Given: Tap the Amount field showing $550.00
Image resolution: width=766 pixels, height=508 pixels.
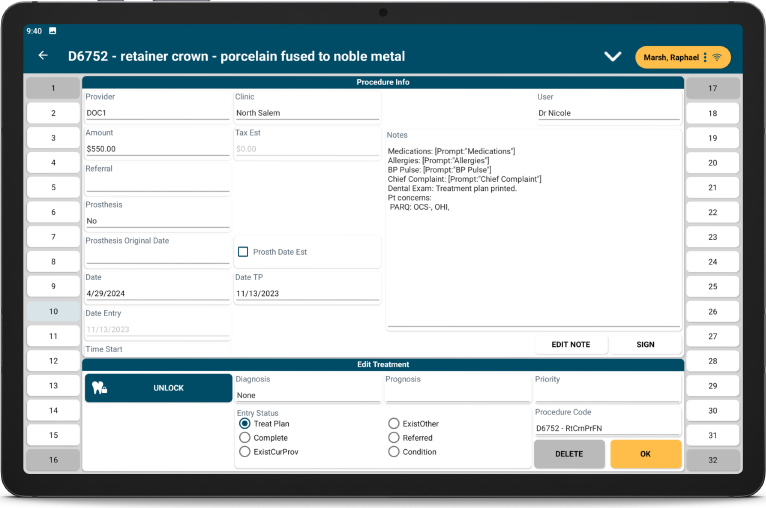Looking at the screenshot, I should (157, 149).
